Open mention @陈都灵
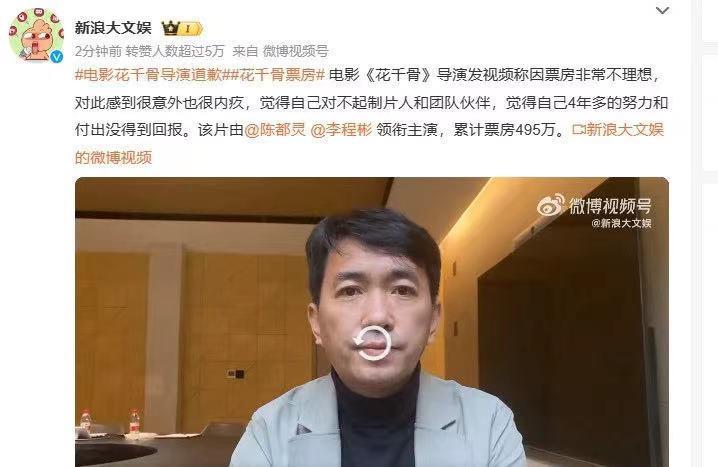 [275, 130]
